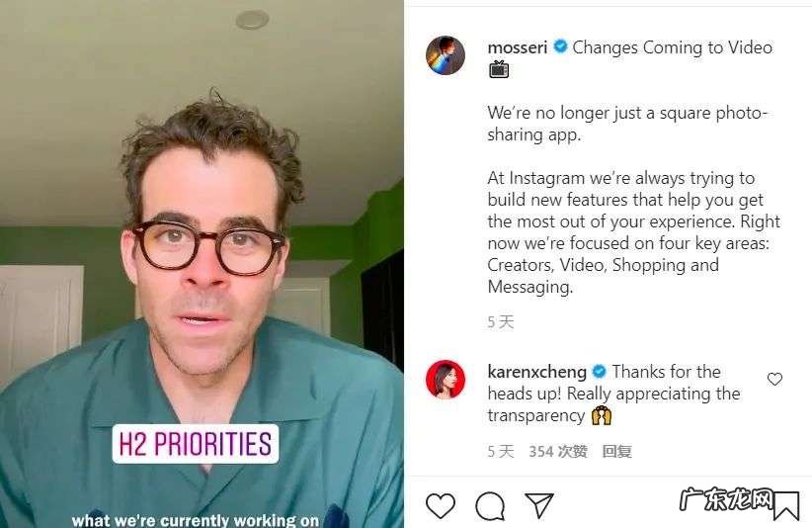Click mosseri's verified badge

(560, 46)
